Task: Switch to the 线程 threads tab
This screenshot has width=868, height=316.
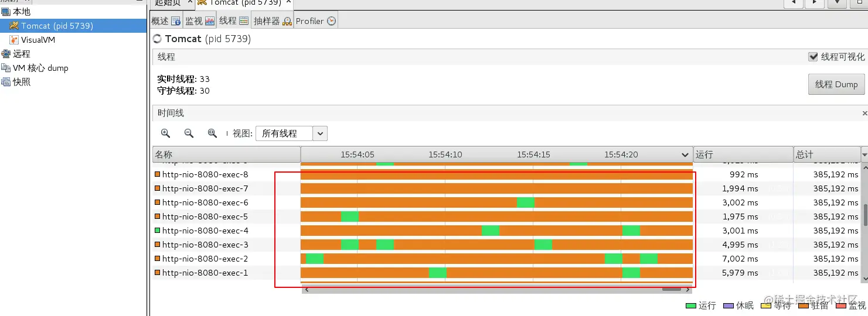Action: pos(234,20)
